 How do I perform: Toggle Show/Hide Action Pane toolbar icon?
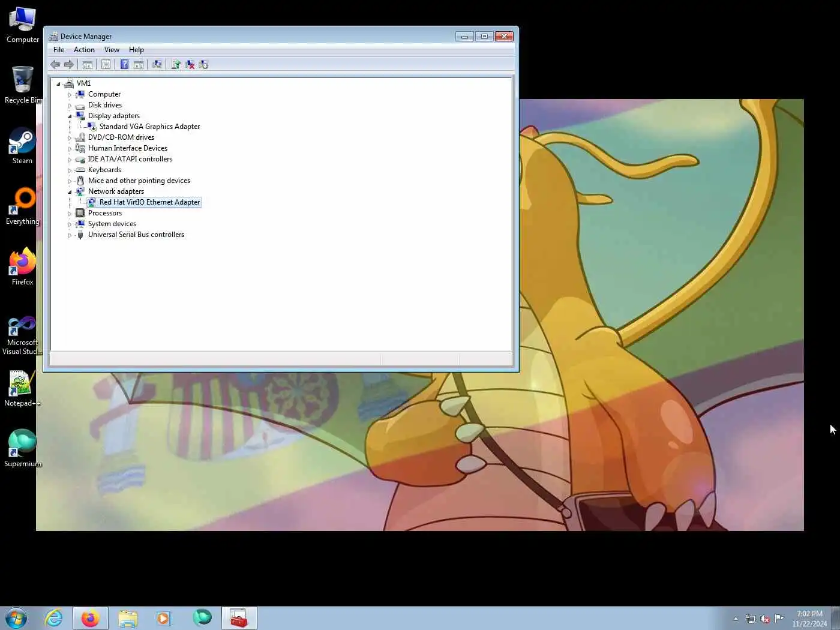pyautogui.click(x=139, y=65)
